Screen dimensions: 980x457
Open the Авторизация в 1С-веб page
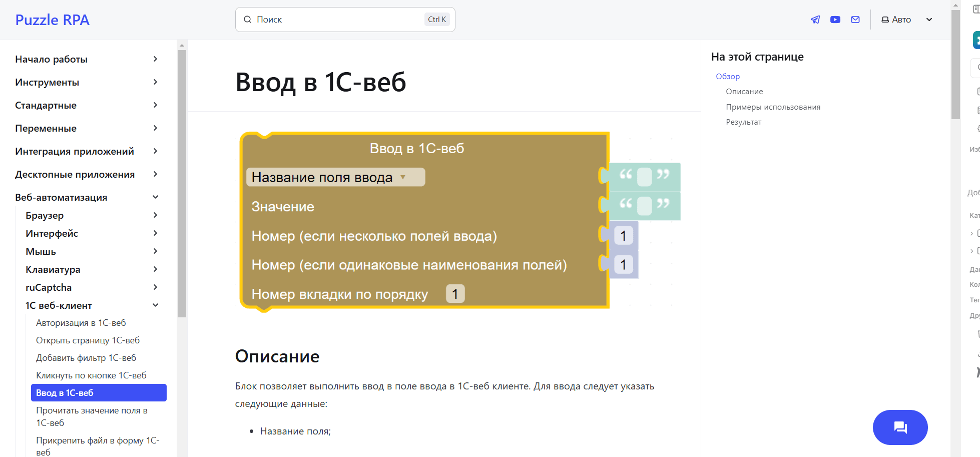click(x=81, y=322)
